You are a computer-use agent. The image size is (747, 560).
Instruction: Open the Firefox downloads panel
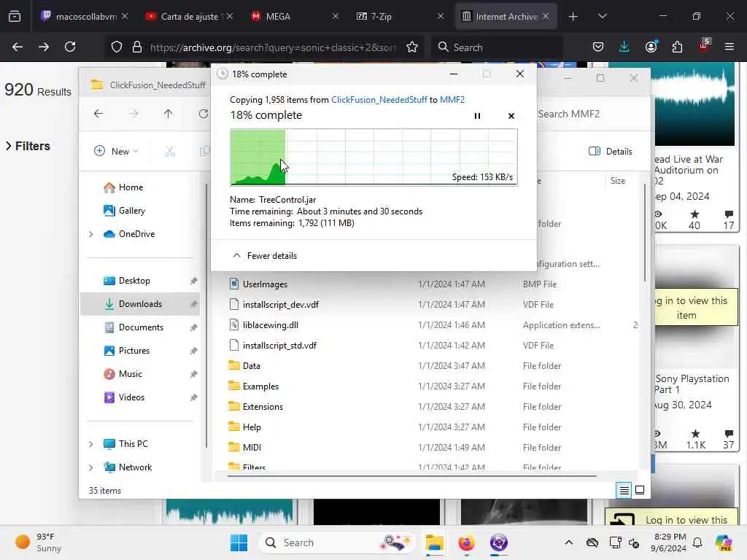coord(624,47)
